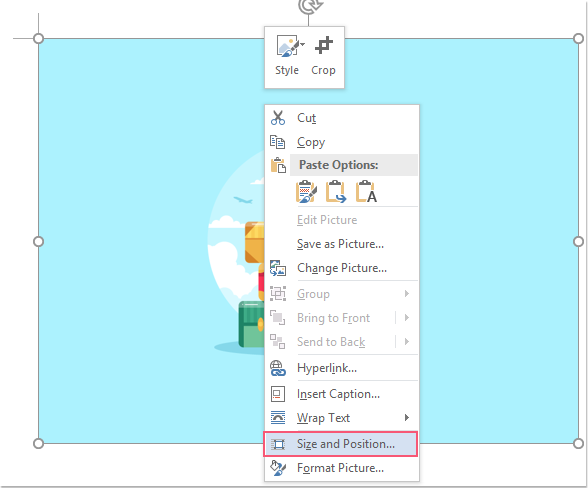Choose Keep Source Formatting paste icon
The image size is (588, 488).
coord(306,192)
